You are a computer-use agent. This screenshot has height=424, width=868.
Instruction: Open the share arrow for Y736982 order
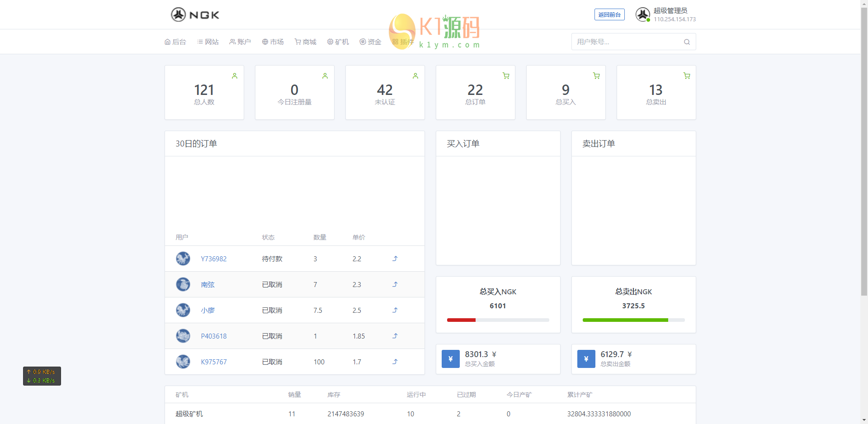pyautogui.click(x=395, y=259)
